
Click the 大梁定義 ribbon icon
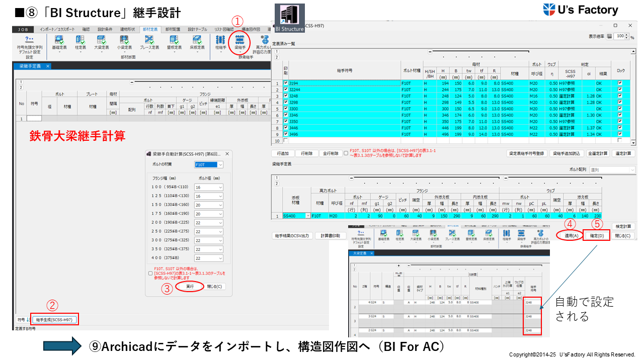tap(101, 41)
